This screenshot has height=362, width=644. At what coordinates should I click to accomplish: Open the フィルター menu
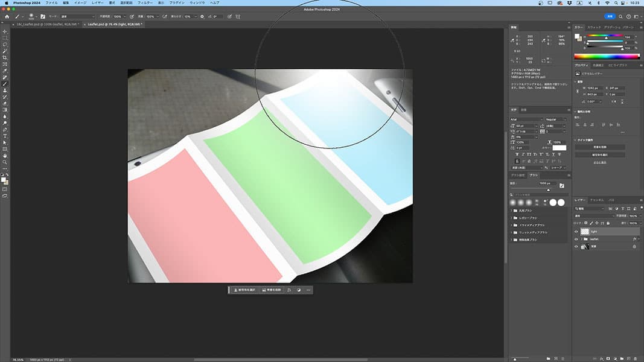145,3
